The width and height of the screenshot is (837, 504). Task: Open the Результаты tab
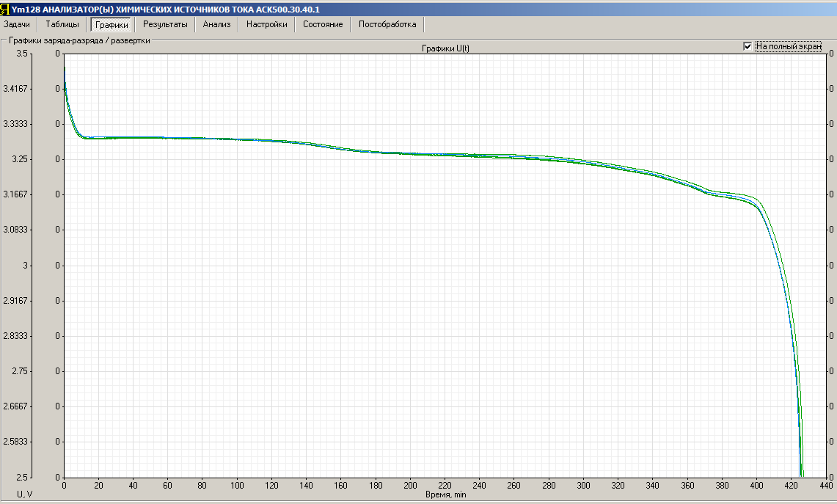(165, 24)
